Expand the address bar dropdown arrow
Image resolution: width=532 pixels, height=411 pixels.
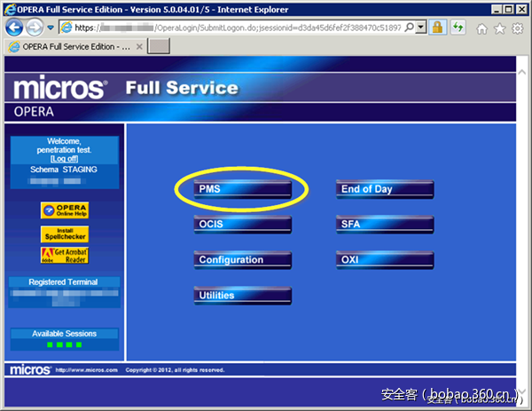[420, 28]
